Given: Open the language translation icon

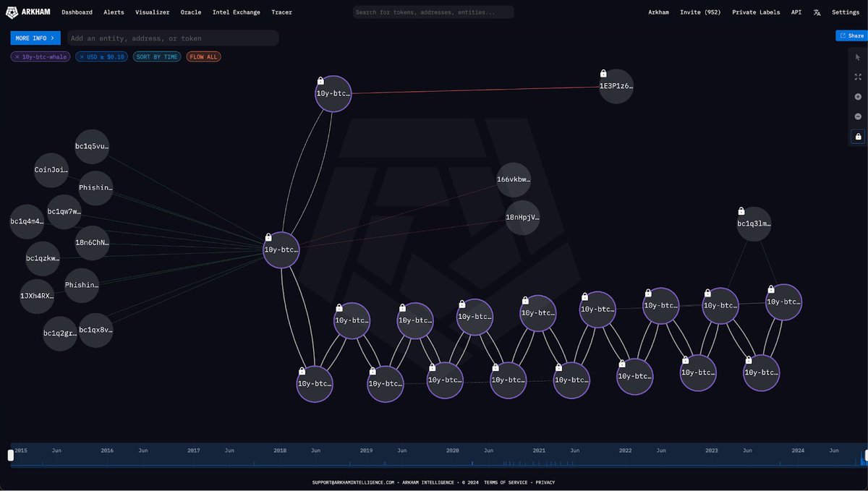Looking at the screenshot, I should (817, 12).
